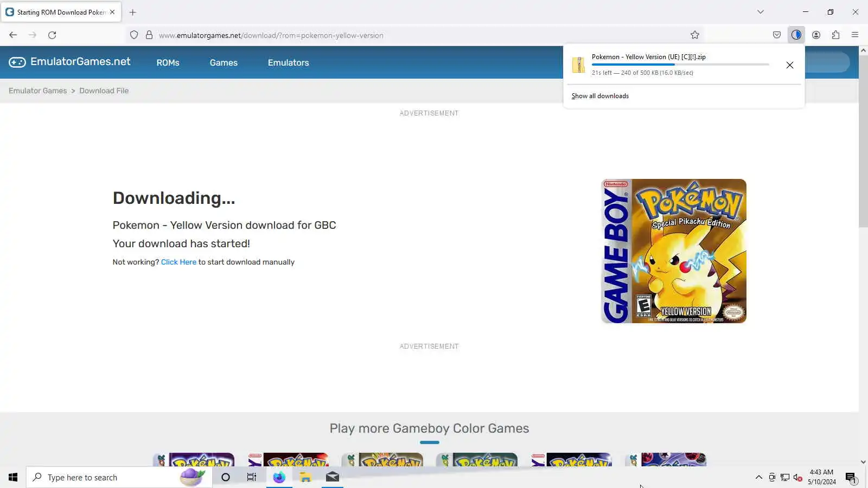868x488 pixels.
Task: Click Show all downloads
Action: (600, 96)
